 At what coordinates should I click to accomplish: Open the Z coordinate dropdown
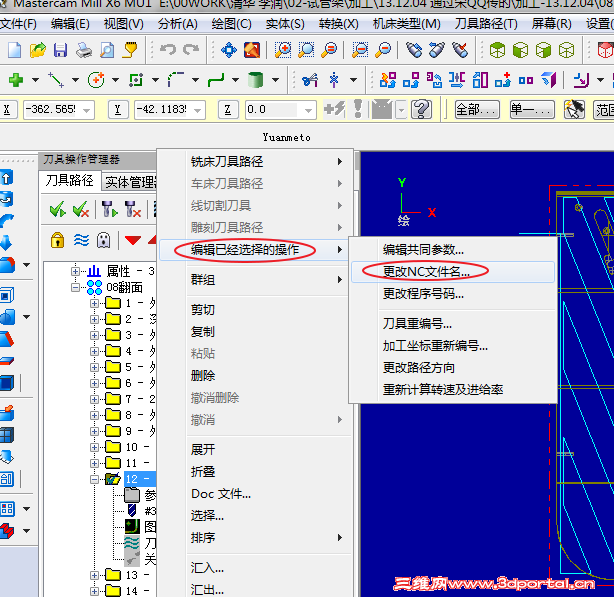(309, 110)
